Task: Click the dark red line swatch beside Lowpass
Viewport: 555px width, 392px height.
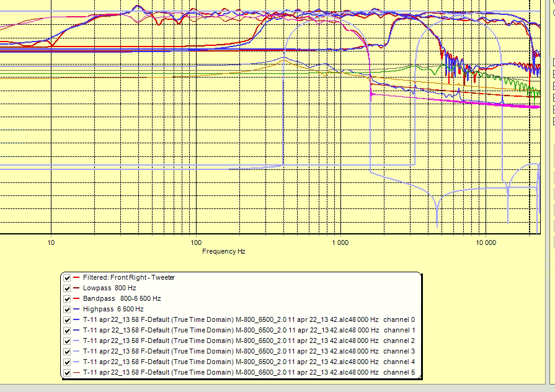Action: 76,288
